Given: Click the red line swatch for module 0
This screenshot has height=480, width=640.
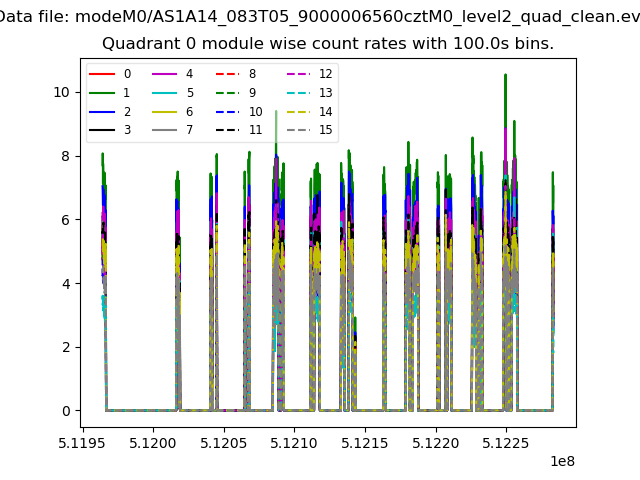Looking at the screenshot, I should pyautogui.click(x=101, y=74).
